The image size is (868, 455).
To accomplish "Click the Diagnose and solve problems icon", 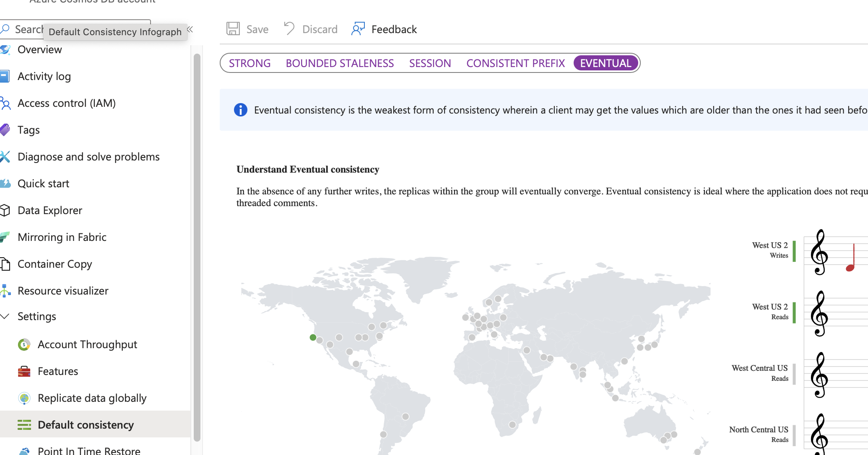I will coord(5,157).
